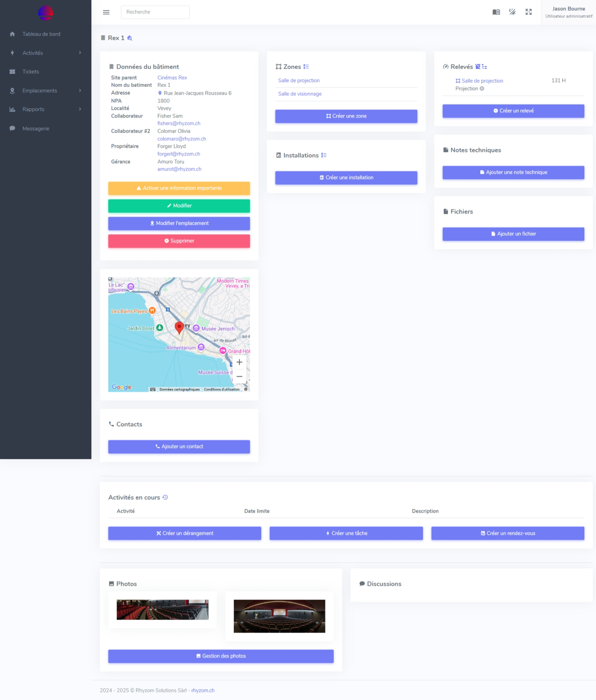Expand the Rapports sidebar menu

[x=45, y=109]
